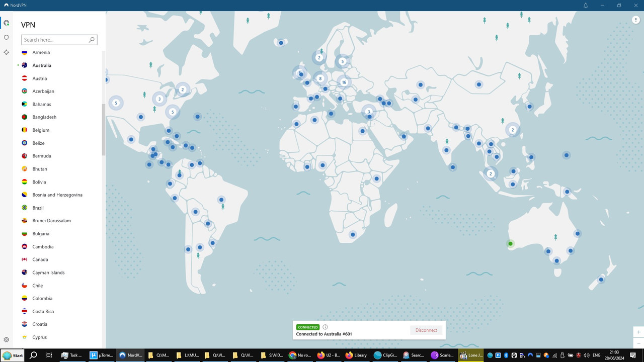Click the Taiwan area cluster marker showing 2
The image size is (644, 362).
(513, 130)
